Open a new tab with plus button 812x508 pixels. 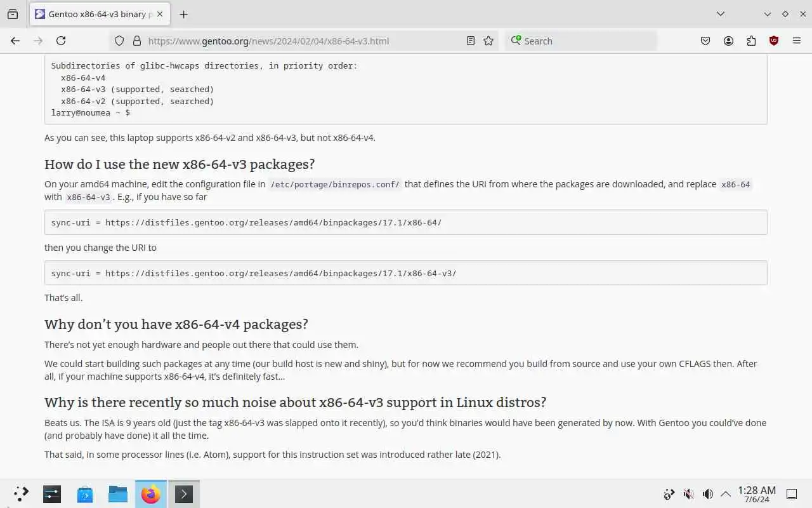tap(183, 14)
